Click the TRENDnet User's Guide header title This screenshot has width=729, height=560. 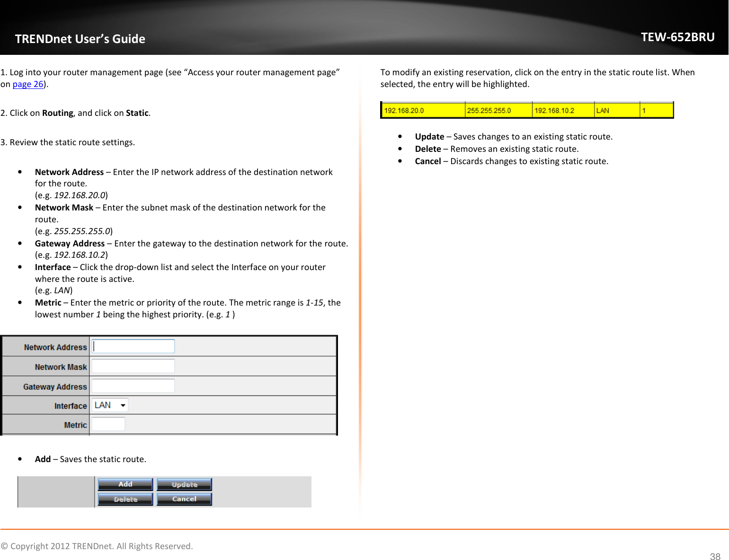(x=80, y=39)
